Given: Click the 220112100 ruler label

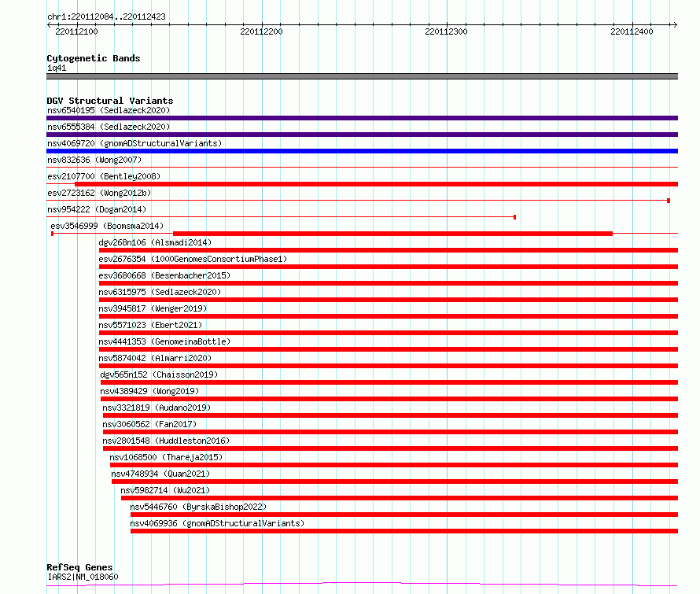Looking at the screenshot, I should 76,31.
